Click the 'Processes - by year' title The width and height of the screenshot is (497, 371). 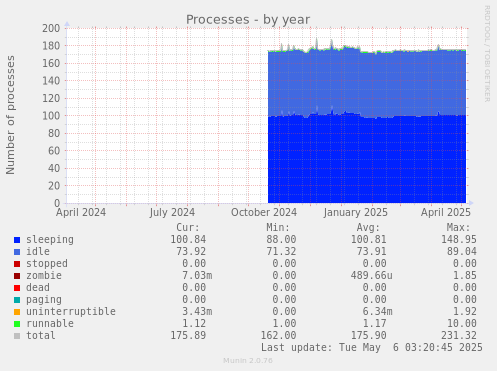(x=248, y=20)
